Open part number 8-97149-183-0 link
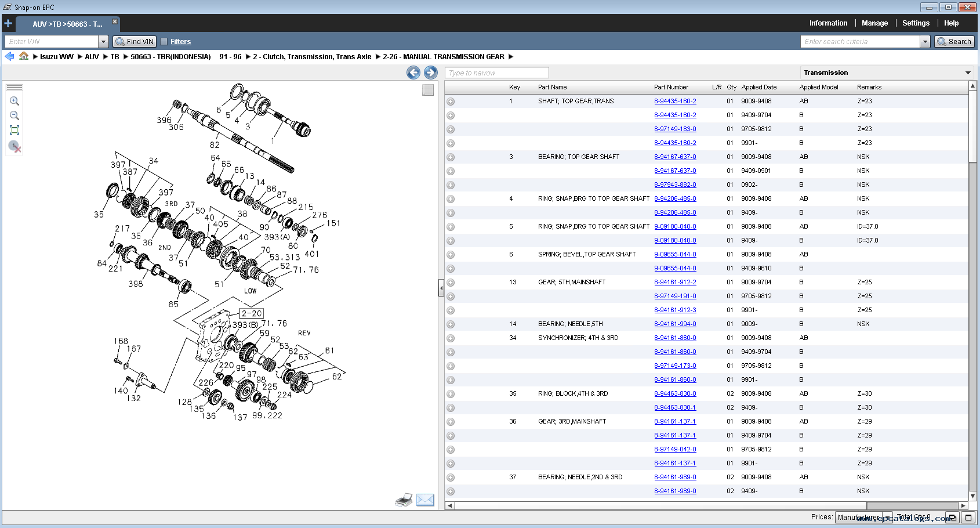The image size is (980, 528). (x=675, y=129)
